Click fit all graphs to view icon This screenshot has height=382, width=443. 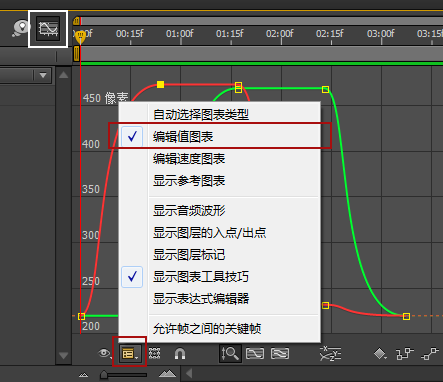(280, 353)
